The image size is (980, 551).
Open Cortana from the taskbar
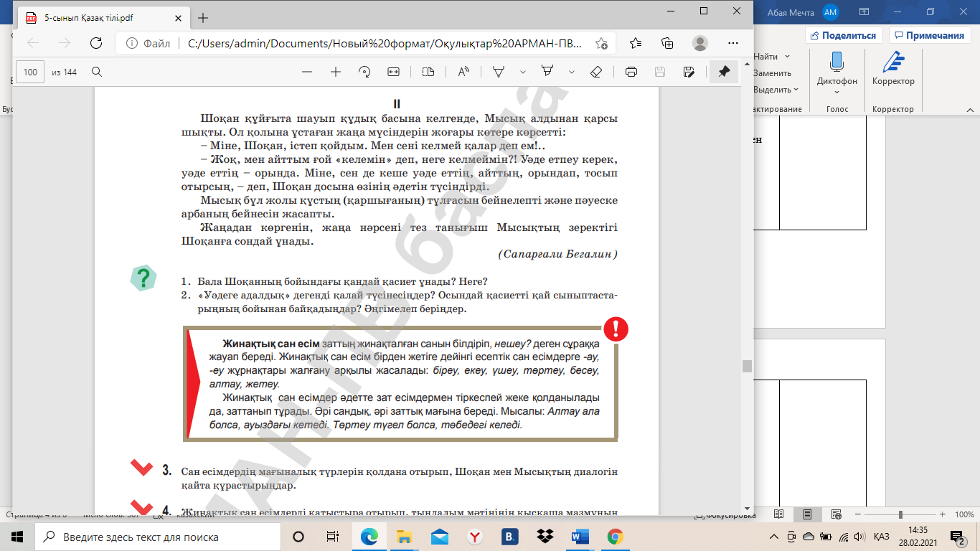coord(298,537)
